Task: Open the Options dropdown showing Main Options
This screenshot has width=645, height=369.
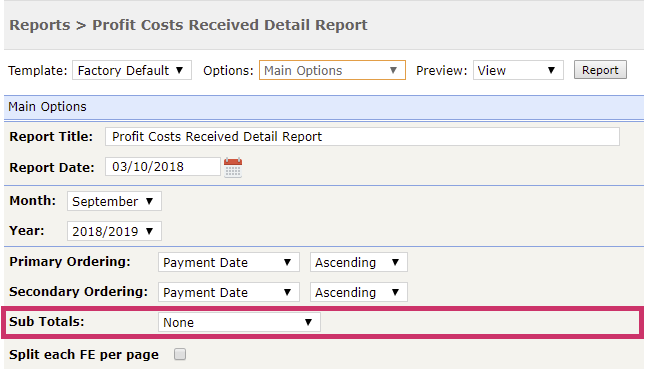Action: pos(332,70)
